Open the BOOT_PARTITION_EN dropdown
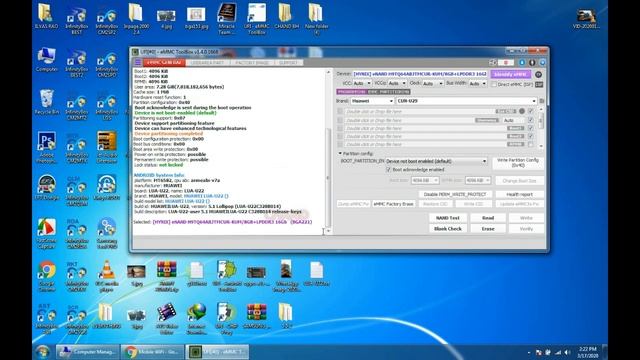Image resolution: width=640 pixels, height=360 pixels. click(436, 161)
